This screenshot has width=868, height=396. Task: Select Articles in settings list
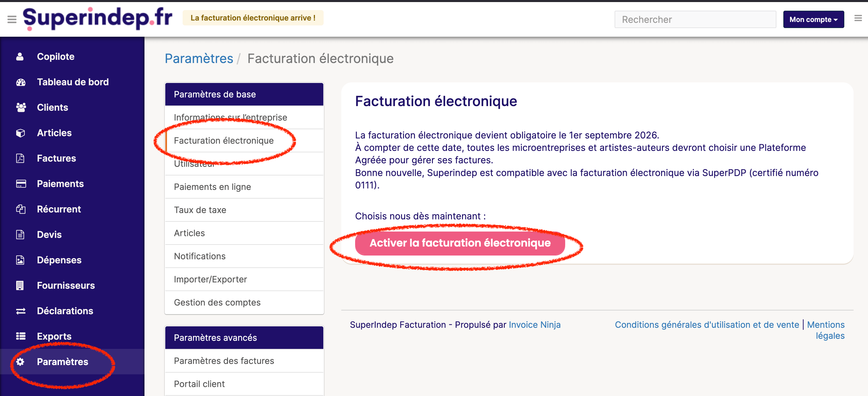(x=244, y=233)
